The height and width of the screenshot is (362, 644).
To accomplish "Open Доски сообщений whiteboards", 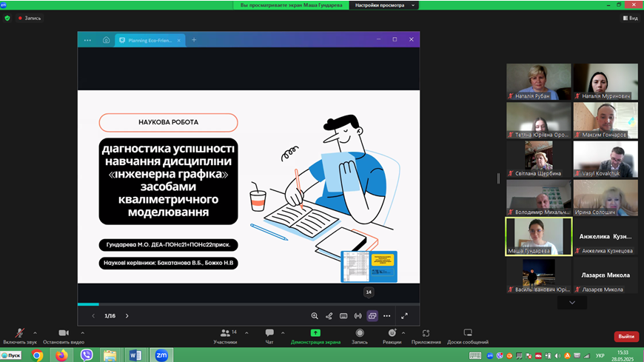I will click(468, 334).
